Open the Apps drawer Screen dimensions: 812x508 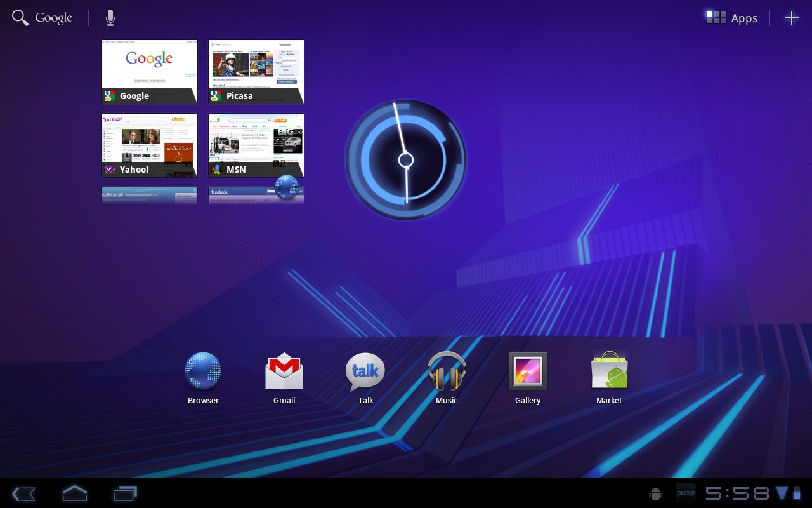732,18
